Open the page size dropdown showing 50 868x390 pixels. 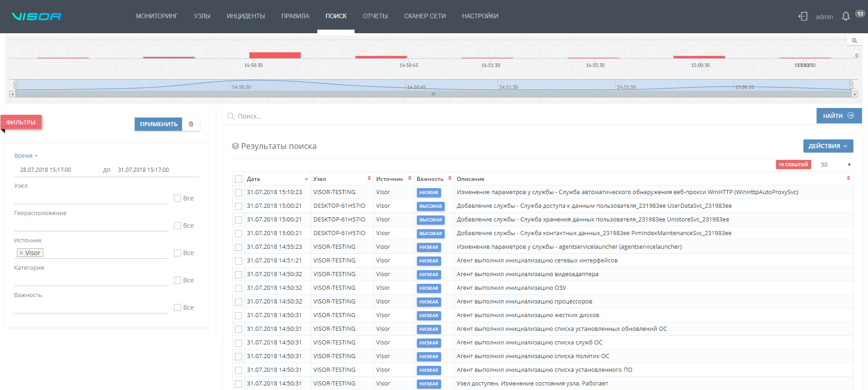[836, 165]
